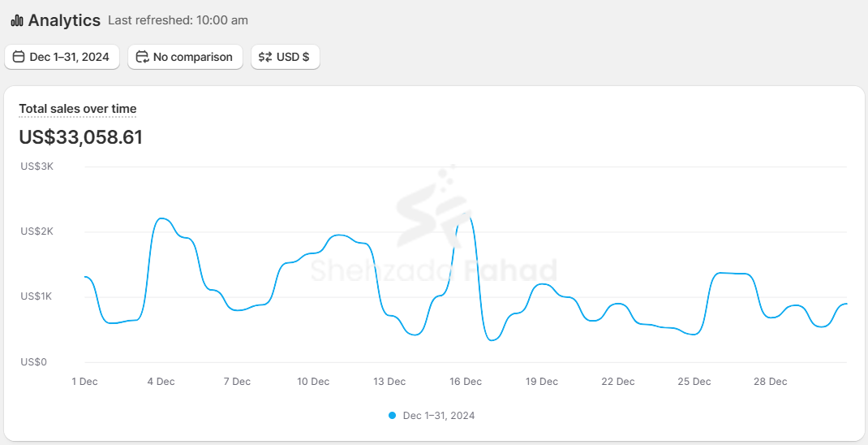Click the 1 Dec x-axis label
Viewport: 868px width, 445px height.
[84, 382]
